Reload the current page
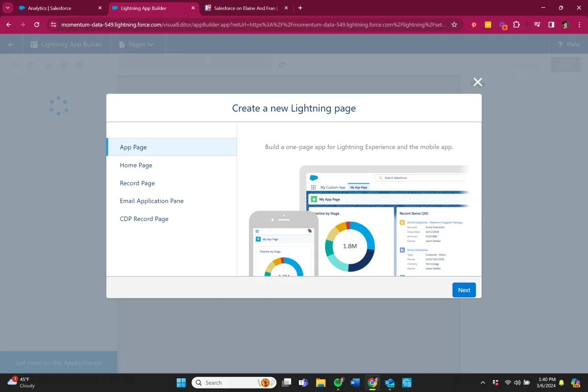The width and height of the screenshot is (588, 392). (37, 24)
